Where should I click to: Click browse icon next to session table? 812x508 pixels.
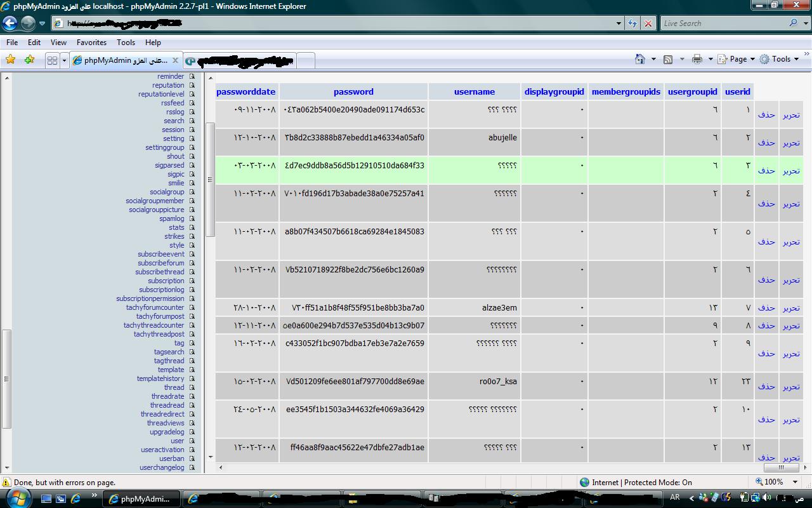(x=192, y=130)
